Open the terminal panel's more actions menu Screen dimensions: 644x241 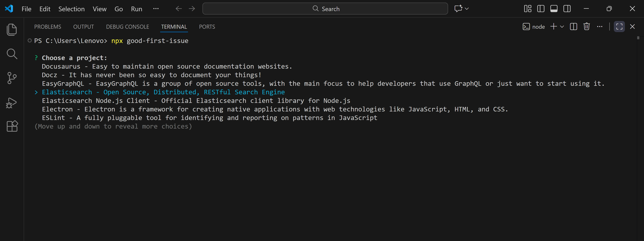[600, 27]
